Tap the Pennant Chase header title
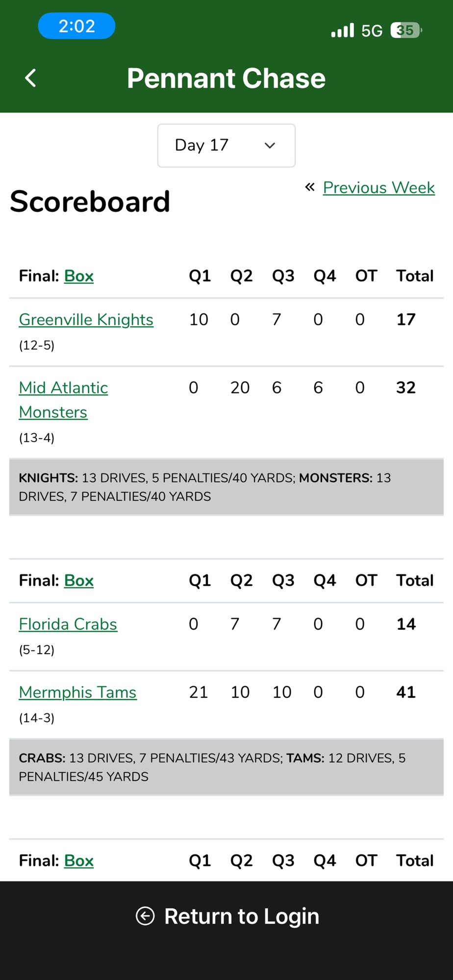Viewport: 453px width, 980px height. tap(226, 78)
